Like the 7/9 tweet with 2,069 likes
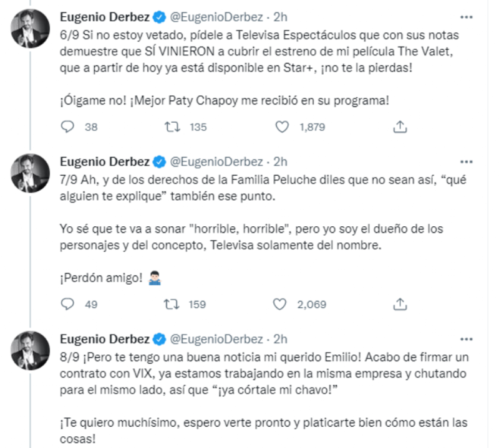Screen dimensions: 499x448 point(283,304)
